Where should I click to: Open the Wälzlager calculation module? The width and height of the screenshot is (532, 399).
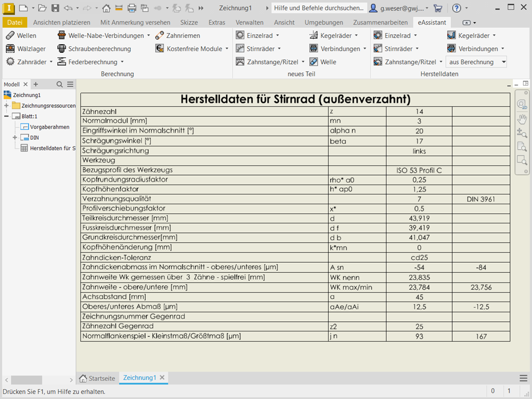click(26, 49)
